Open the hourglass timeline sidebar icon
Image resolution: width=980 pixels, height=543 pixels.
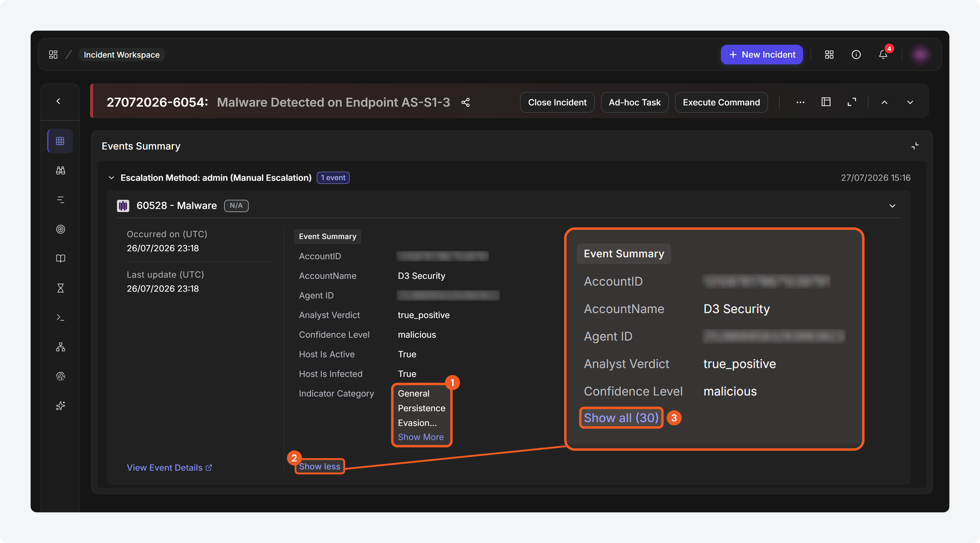(x=60, y=288)
